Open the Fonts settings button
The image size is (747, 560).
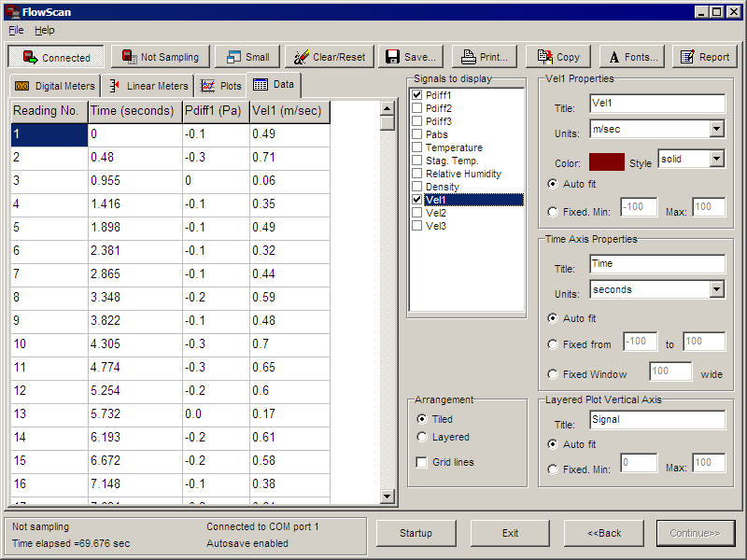coord(630,57)
